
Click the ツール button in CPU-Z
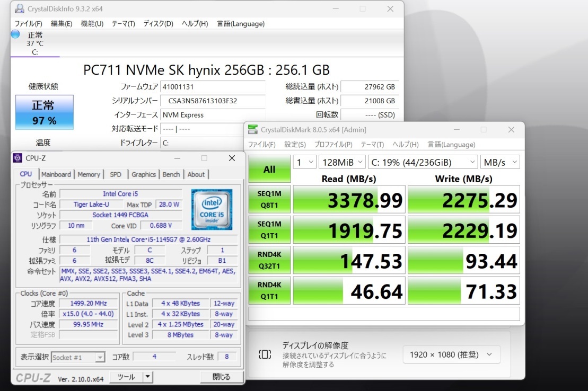[x=126, y=377]
